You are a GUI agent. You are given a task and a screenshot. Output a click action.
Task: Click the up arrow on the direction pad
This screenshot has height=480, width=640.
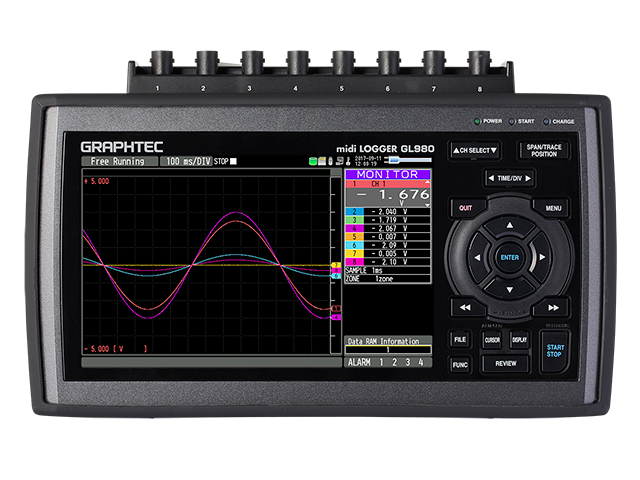click(x=510, y=225)
